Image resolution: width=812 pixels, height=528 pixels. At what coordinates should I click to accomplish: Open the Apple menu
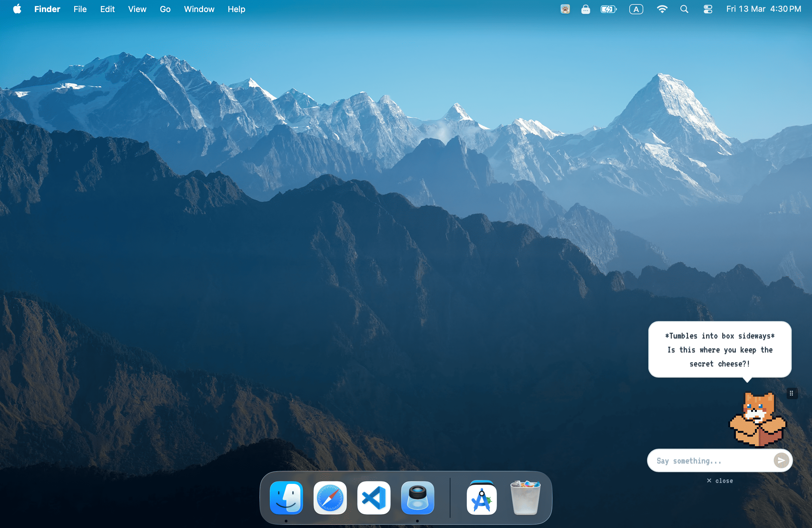tap(17, 9)
